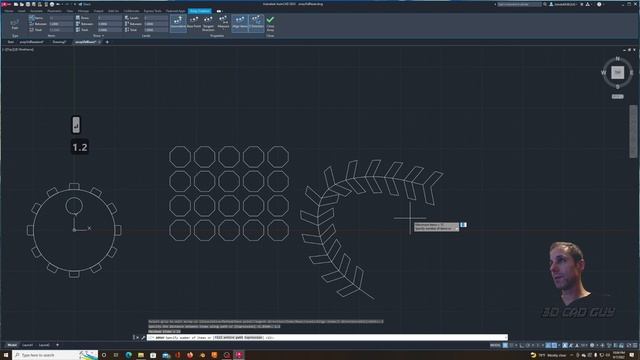Open the Parametric ribbon tab
The height and width of the screenshot is (360, 640).
[54, 11]
